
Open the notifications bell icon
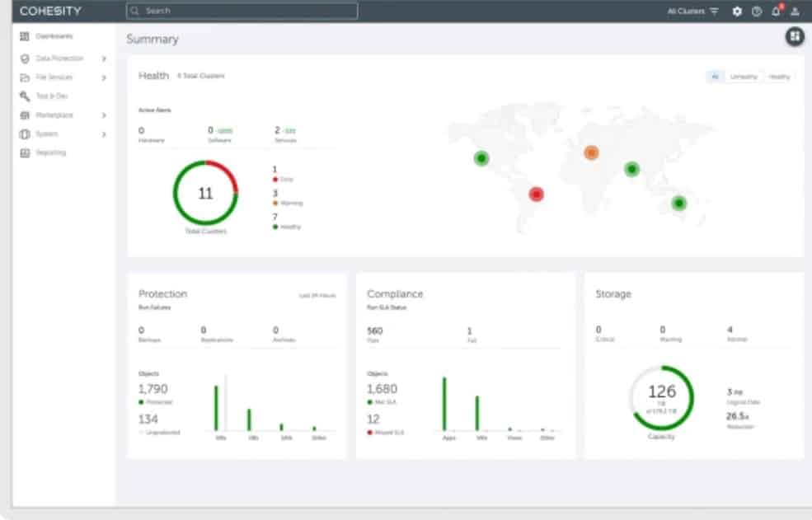point(776,11)
